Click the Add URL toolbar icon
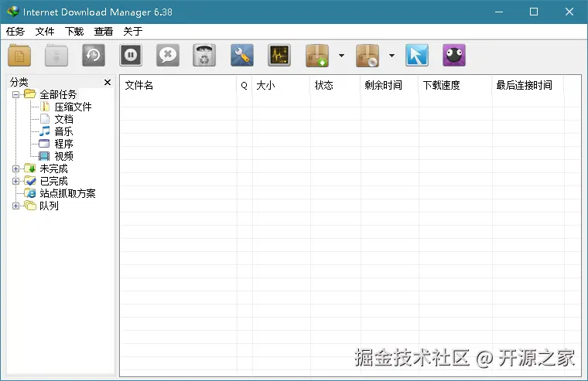Screen dimensions: 588x381 click(x=19, y=56)
